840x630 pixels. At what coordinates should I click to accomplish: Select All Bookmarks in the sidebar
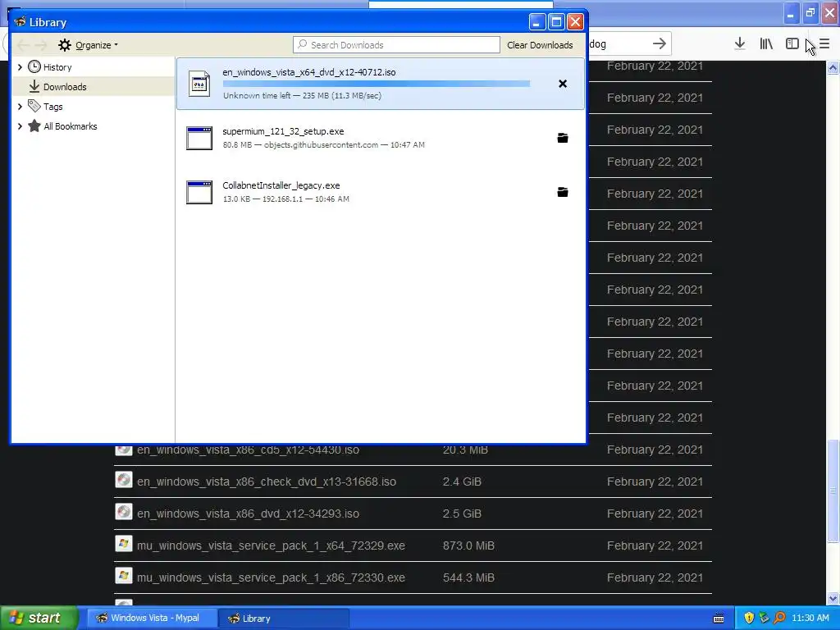click(x=71, y=126)
